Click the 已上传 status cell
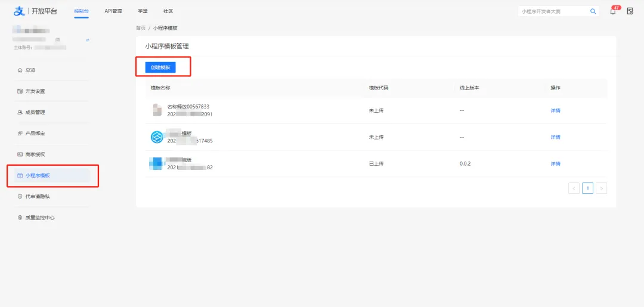The image size is (644, 307). click(x=376, y=164)
